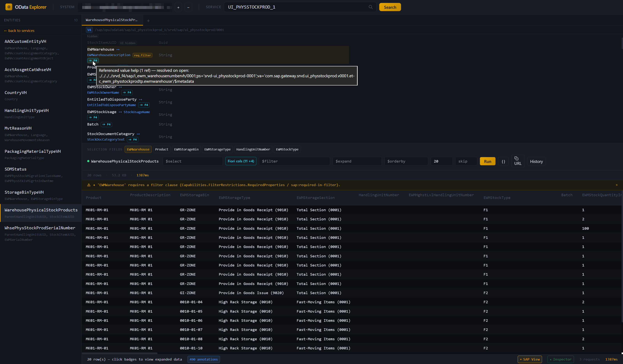Image resolution: width=623 pixels, height=364 pixels.
Task: Select AcctAssgmtCatWhseVH entity
Action: 41,75
